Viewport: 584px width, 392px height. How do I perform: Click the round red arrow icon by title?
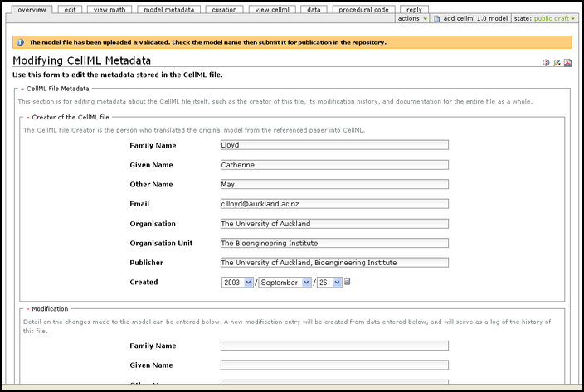pos(546,62)
